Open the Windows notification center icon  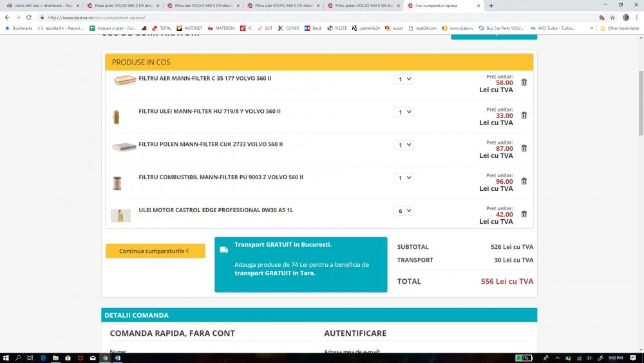[633, 358]
